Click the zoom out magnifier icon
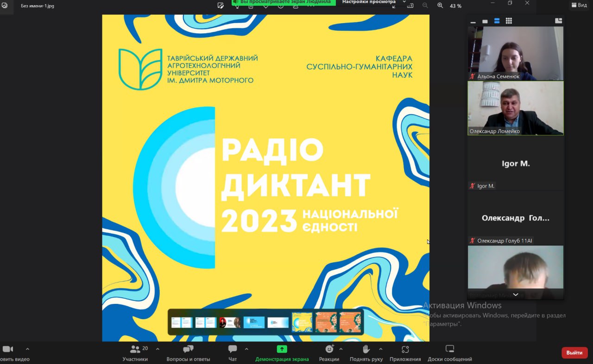The image size is (593, 364). click(x=425, y=6)
